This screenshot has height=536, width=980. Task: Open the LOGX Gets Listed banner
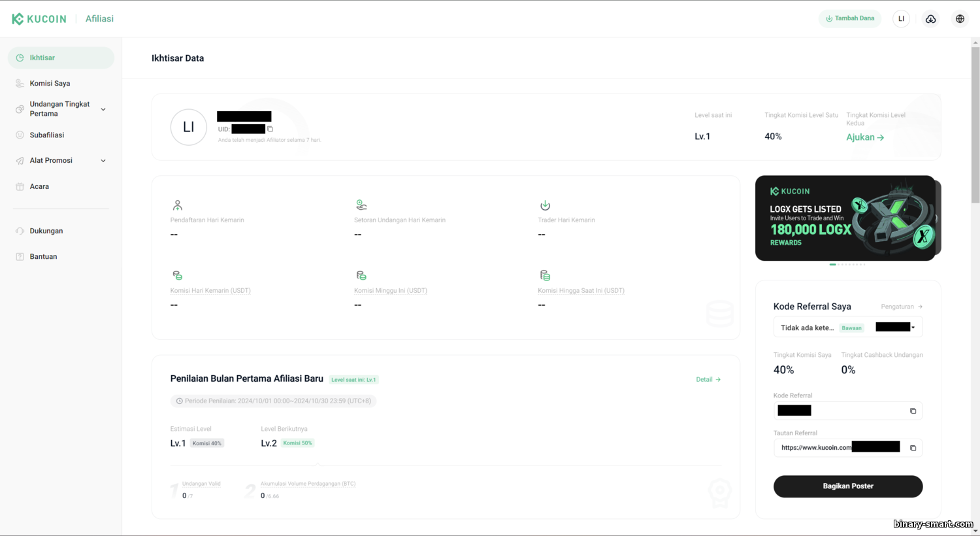(x=845, y=218)
